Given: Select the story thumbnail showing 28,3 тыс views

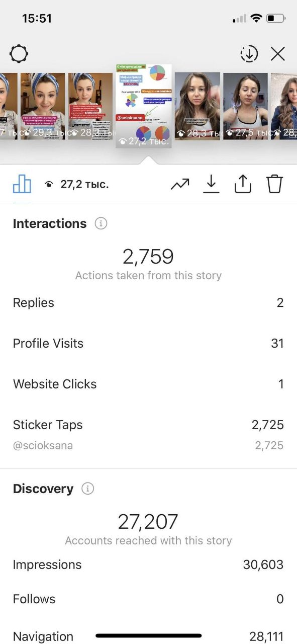Looking at the screenshot, I should coord(197,106).
